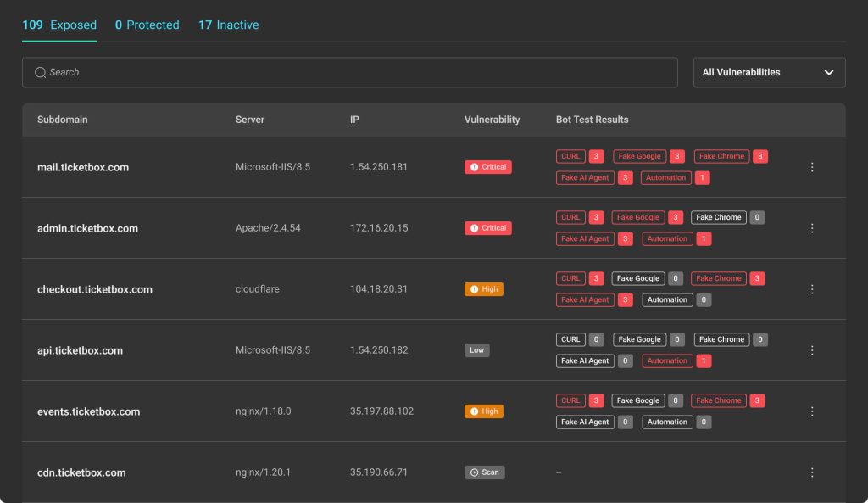Sort by the Vulnerability column header

click(x=492, y=120)
